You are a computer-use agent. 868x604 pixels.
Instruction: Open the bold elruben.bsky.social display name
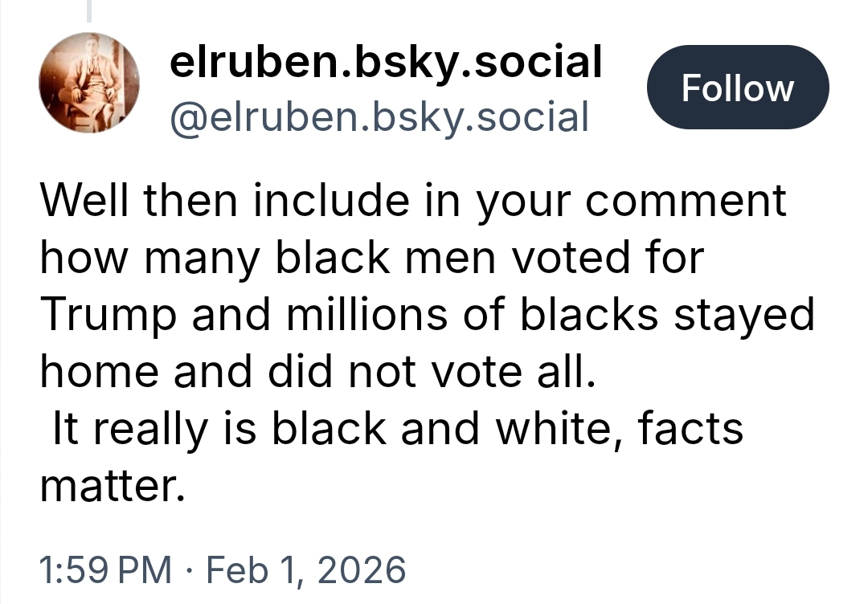[x=386, y=62]
